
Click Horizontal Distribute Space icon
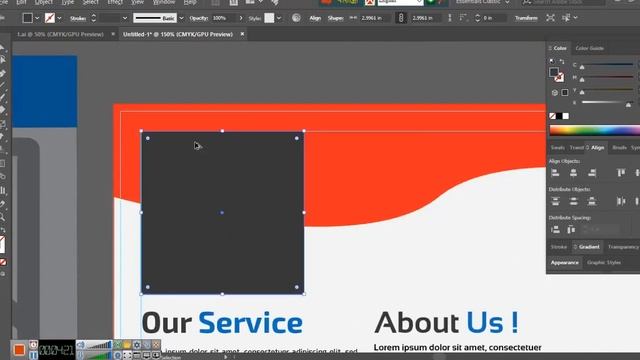click(x=571, y=230)
